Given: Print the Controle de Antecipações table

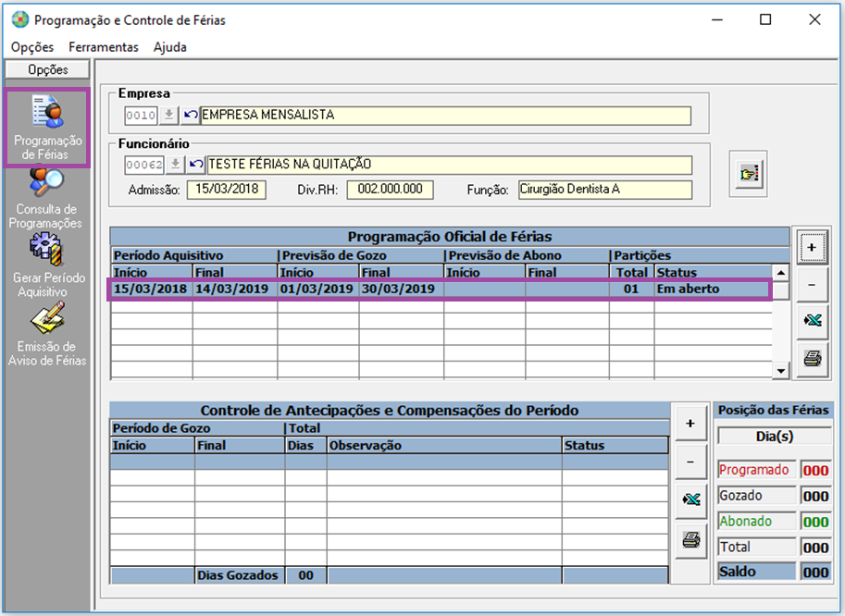Looking at the screenshot, I should click(x=690, y=539).
